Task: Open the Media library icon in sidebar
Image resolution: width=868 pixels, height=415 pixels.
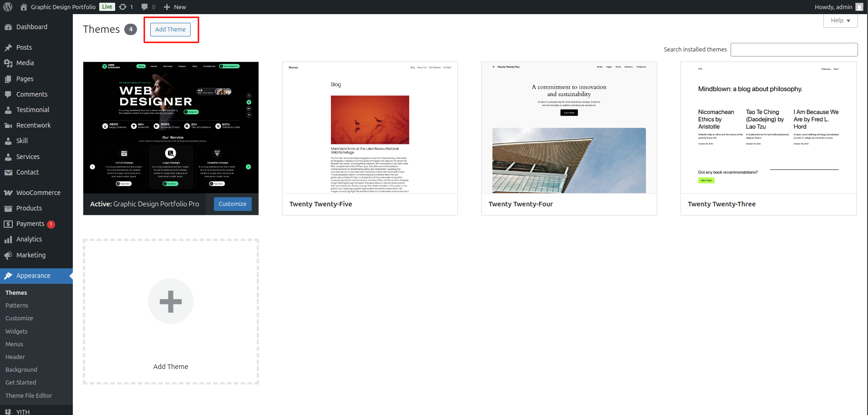Action: (9, 63)
